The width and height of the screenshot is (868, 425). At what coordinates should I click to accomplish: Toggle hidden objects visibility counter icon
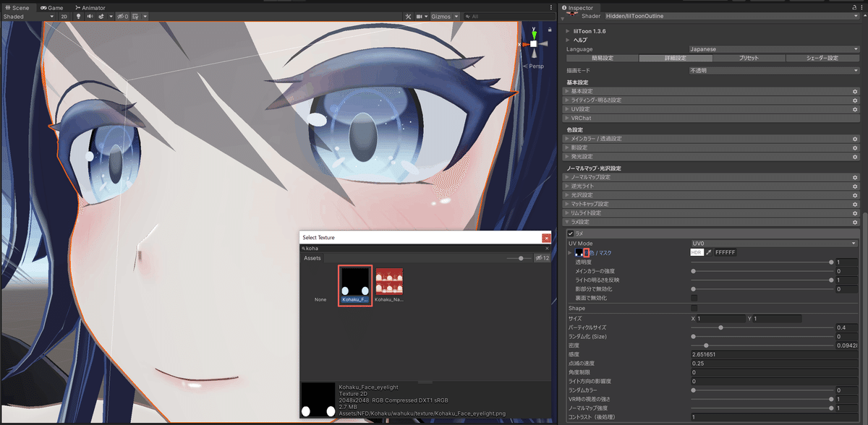click(122, 16)
